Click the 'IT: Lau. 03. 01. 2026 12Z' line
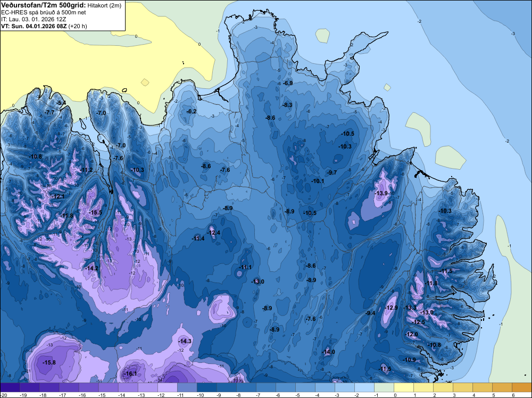 (34, 19)
